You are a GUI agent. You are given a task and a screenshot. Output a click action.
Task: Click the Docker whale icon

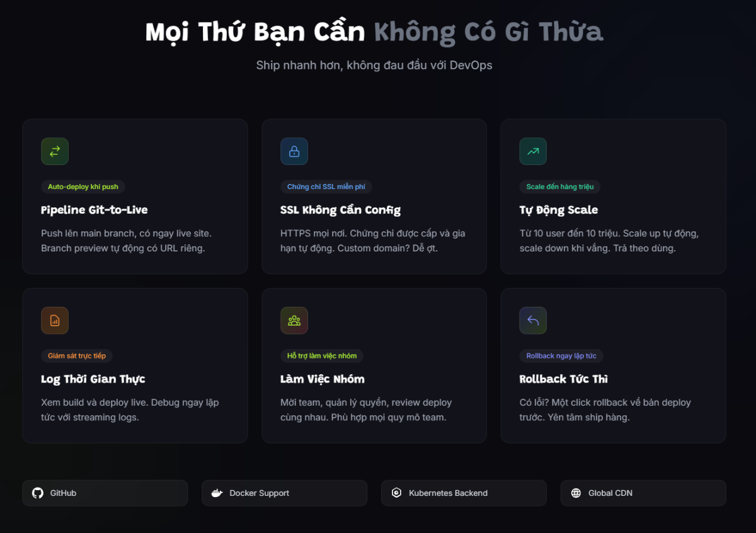pyautogui.click(x=217, y=493)
